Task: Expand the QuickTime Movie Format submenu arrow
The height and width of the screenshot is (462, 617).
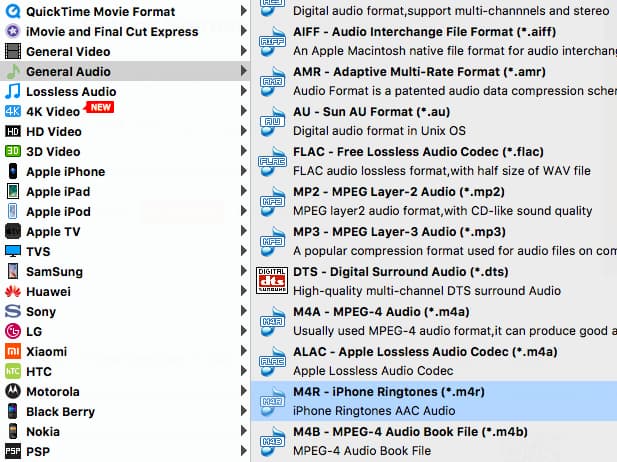Action: [244, 11]
